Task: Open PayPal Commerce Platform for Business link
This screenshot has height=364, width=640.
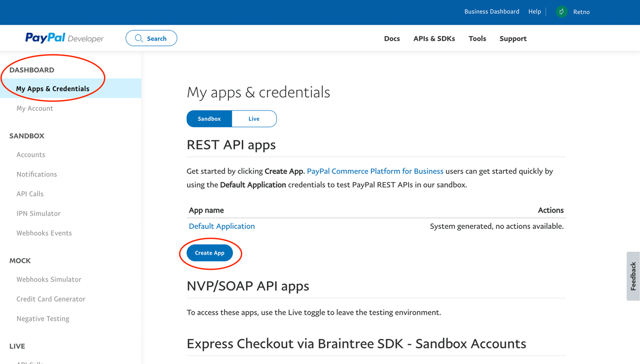Action: (x=375, y=171)
